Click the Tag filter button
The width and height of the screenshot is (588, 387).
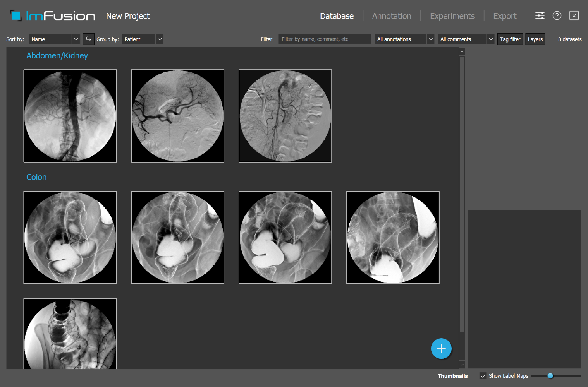tap(510, 39)
